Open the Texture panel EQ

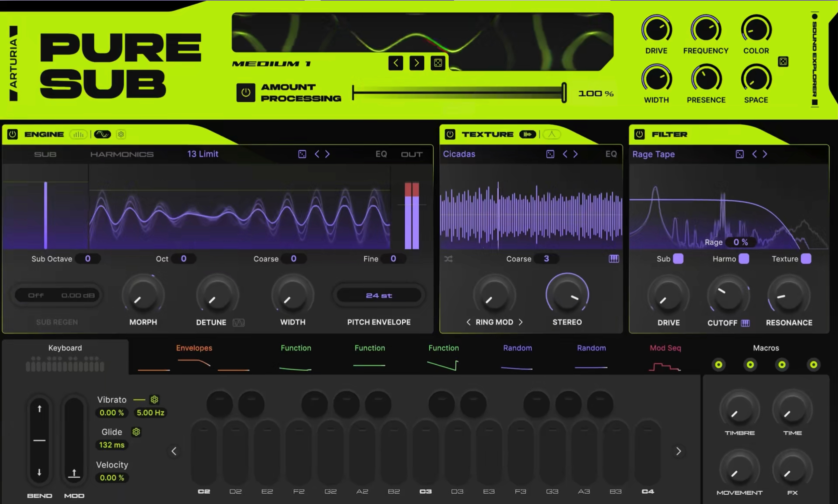[x=611, y=154]
